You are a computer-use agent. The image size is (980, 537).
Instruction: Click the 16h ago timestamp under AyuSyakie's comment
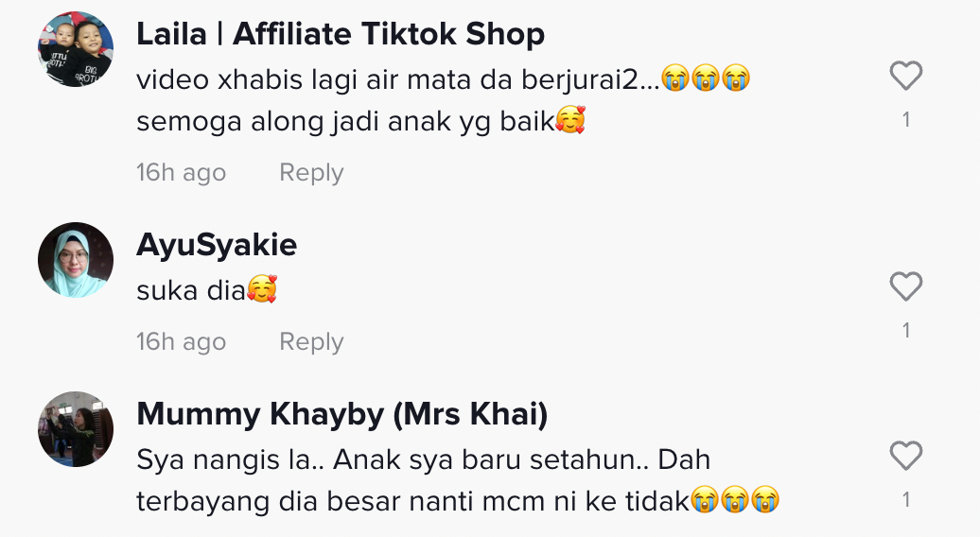182,341
